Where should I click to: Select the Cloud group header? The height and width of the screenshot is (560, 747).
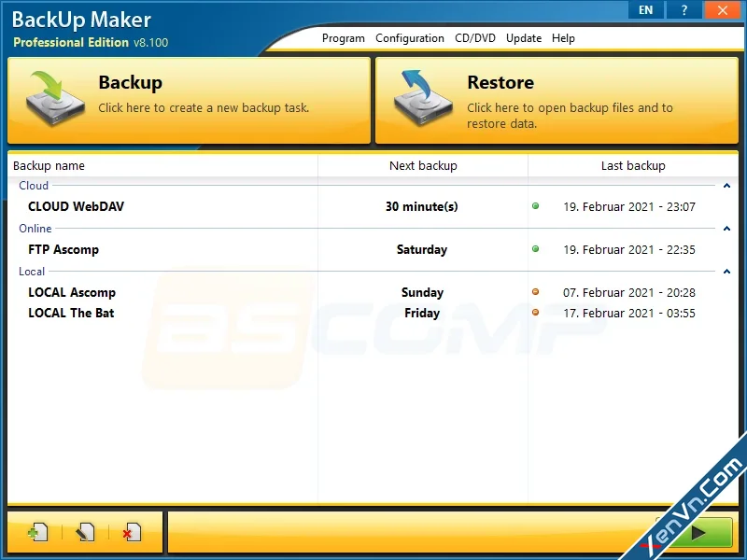[34, 186]
